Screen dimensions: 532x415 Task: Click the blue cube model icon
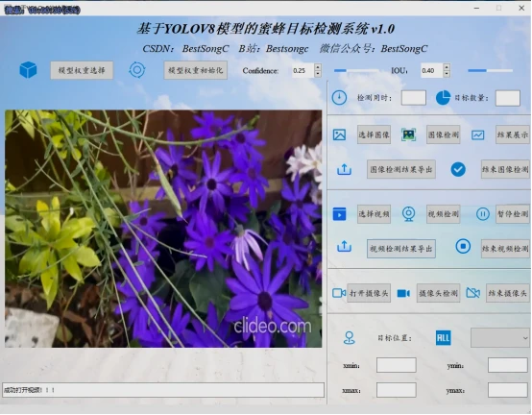click(28, 70)
